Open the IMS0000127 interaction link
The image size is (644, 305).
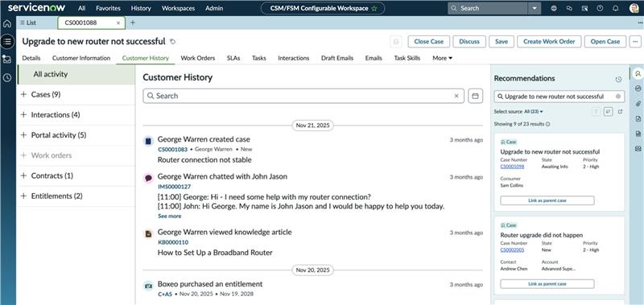174,187
